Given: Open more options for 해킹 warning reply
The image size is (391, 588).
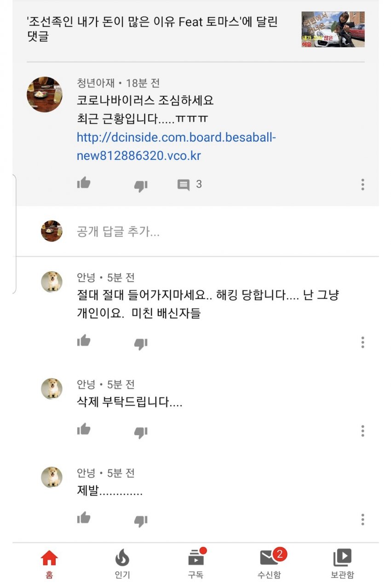Looking at the screenshot, I should pyautogui.click(x=362, y=342).
